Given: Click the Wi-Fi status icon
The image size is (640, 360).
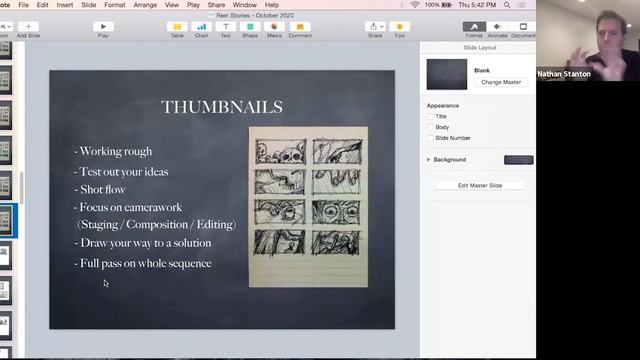Looking at the screenshot, I should [x=415, y=5].
